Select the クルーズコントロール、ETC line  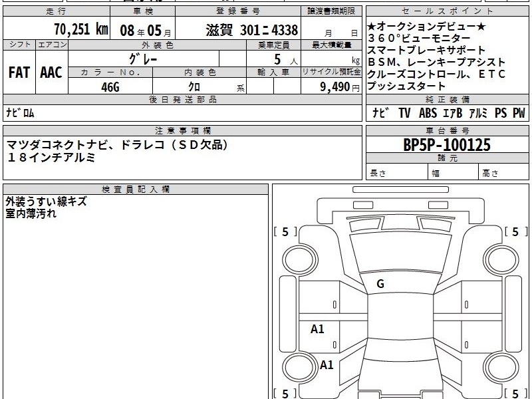436,74
